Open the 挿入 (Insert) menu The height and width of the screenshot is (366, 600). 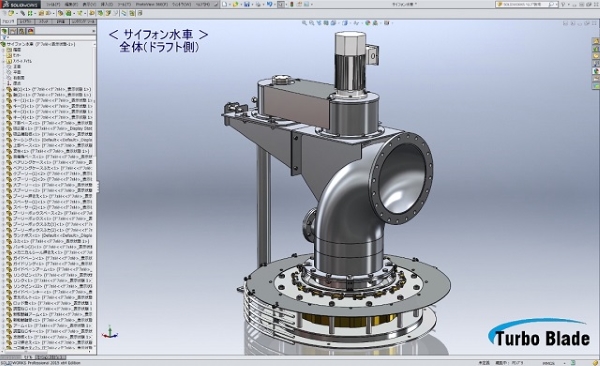click(x=106, y=4)
